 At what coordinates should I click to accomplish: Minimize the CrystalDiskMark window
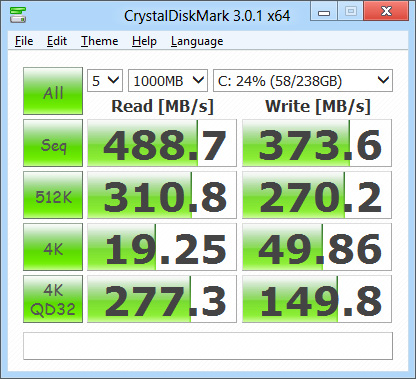[324, 12]
